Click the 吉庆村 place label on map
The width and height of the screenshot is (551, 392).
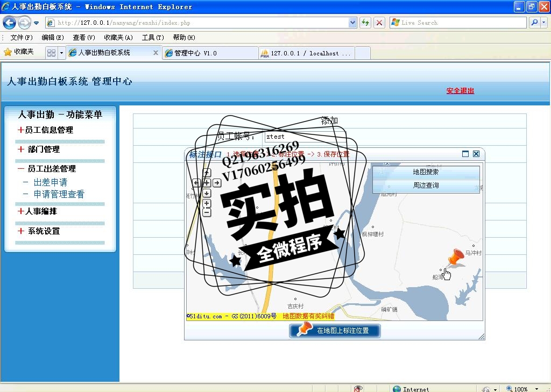click(295, 307)
